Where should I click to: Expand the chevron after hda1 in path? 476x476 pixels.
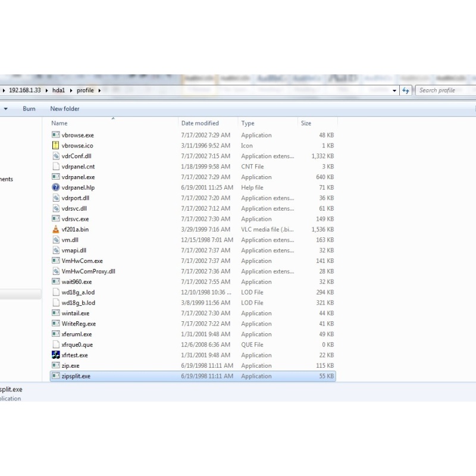tap(71, 90)
